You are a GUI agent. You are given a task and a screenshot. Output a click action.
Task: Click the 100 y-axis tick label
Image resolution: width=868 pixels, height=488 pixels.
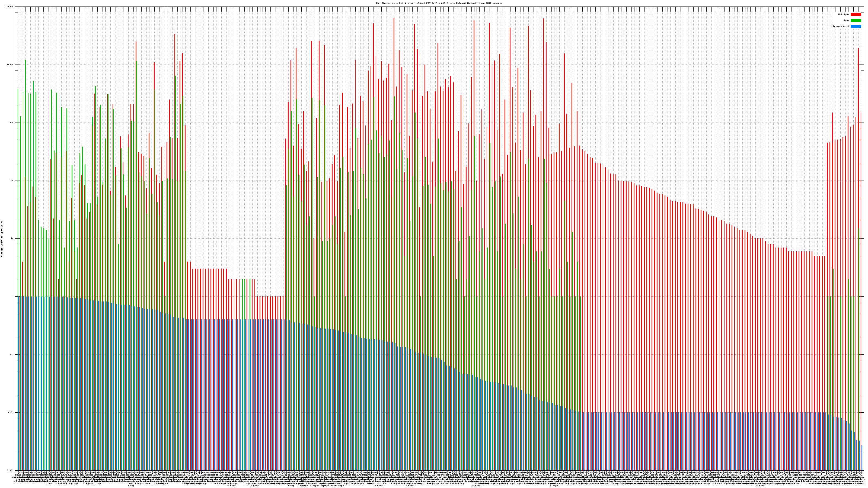point(11,181)
